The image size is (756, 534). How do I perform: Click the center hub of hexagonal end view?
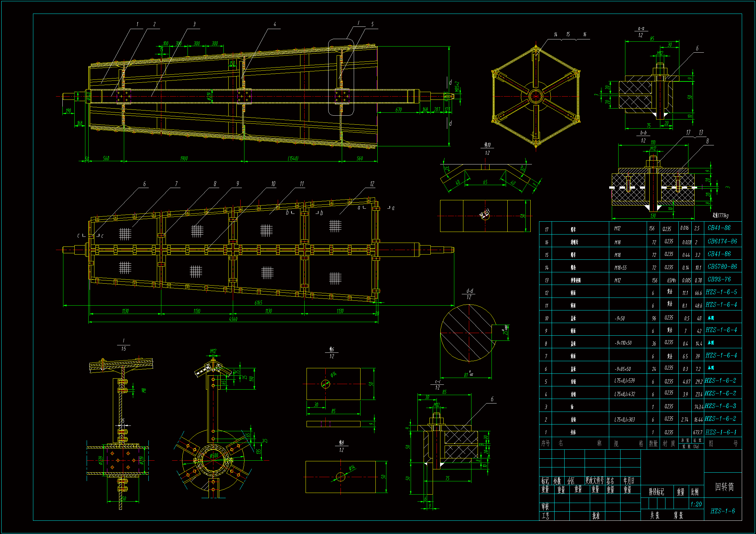536,96
